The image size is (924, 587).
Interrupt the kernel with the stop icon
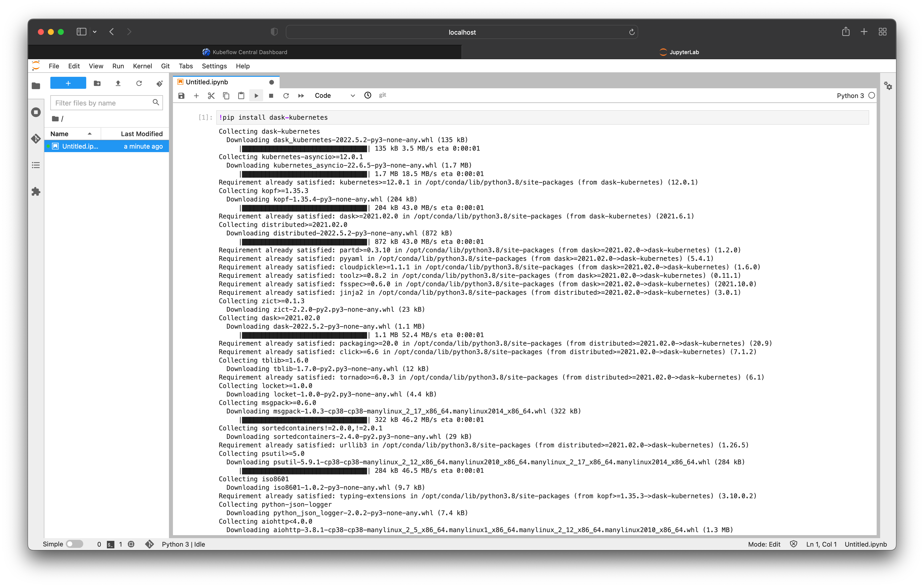click(271, 96)
